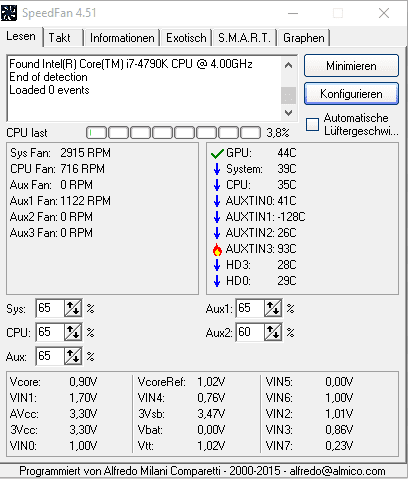
Task: Click the 'Found Intel(R) Core(TM) i7-4790K' log line
Action: tap(131, 64)
